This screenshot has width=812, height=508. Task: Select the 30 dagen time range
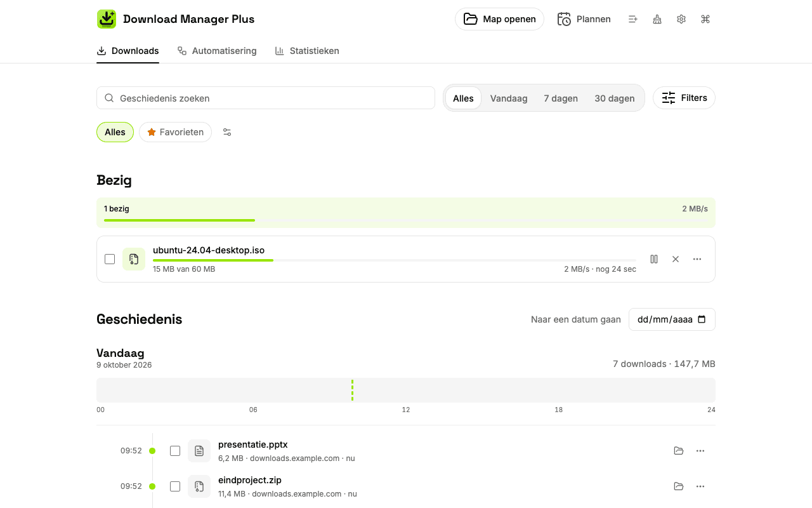614,98
